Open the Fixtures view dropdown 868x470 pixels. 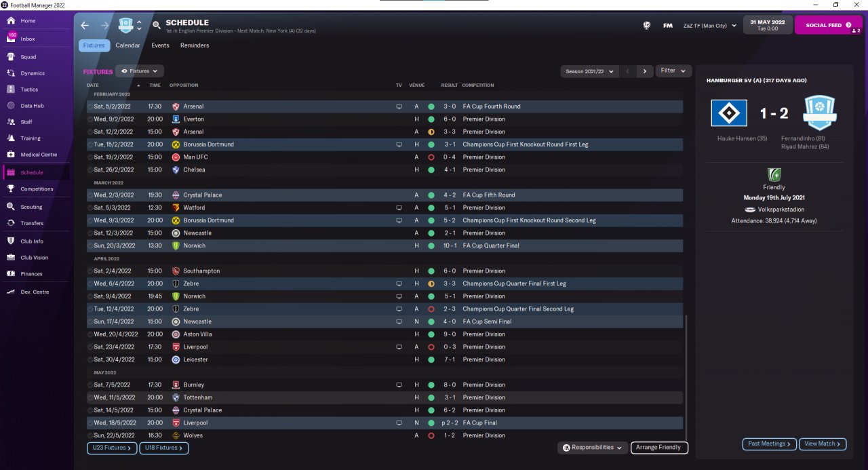(x=140, y=71)
